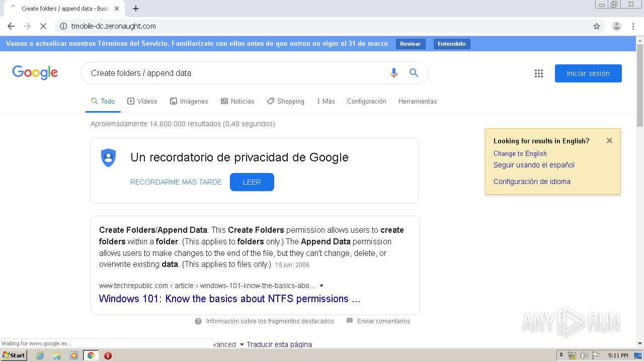Dismiss the language suggestion box
The image size is (644, 362).
pyautogui.click(x=609, y=141)
